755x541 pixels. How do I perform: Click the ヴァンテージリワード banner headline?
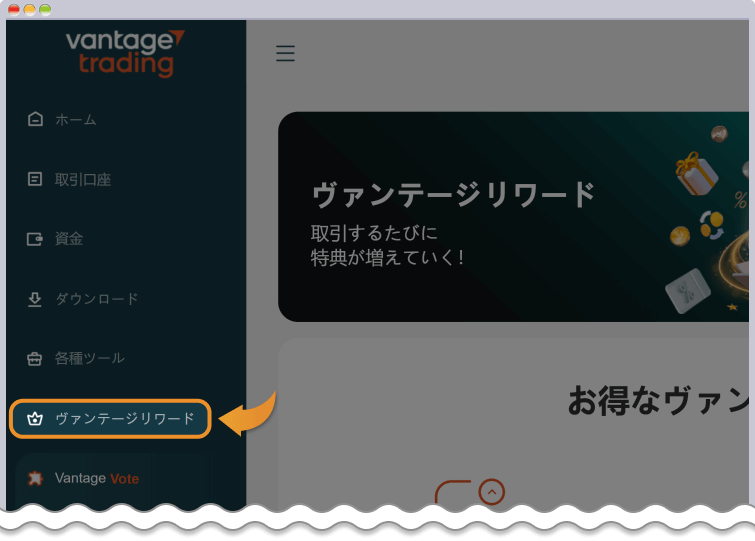[x=454, y=195]
